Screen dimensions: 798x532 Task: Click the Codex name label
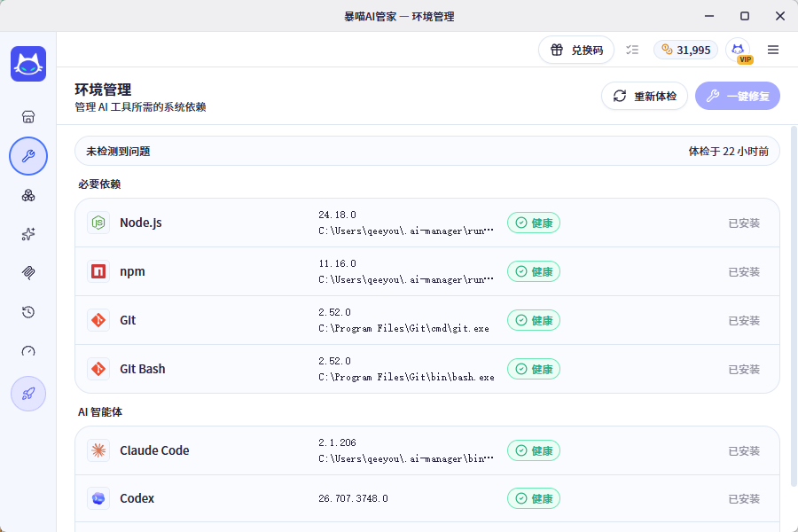[137, 498]
